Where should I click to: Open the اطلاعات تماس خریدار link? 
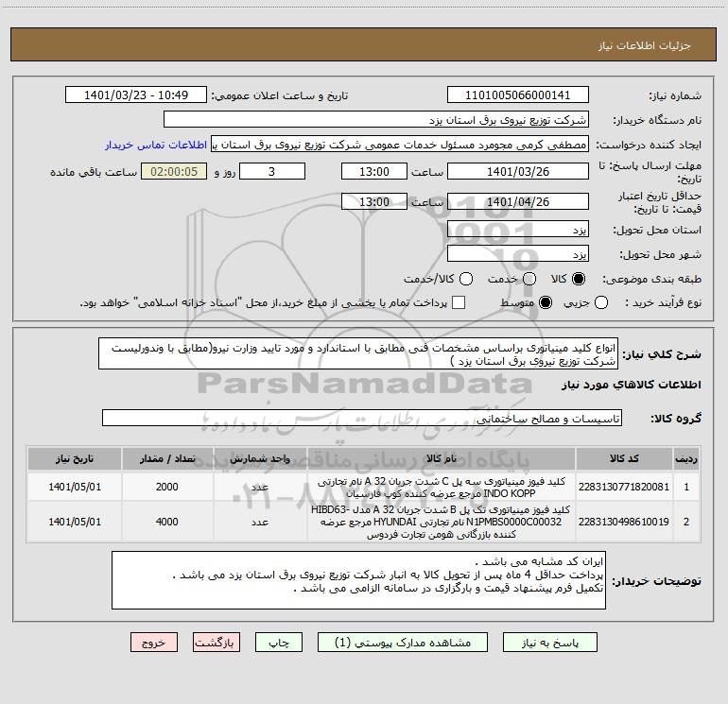pos(156,145)
